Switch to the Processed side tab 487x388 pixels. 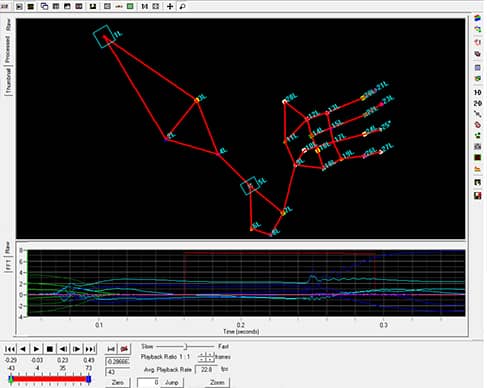tap(8, 49)
